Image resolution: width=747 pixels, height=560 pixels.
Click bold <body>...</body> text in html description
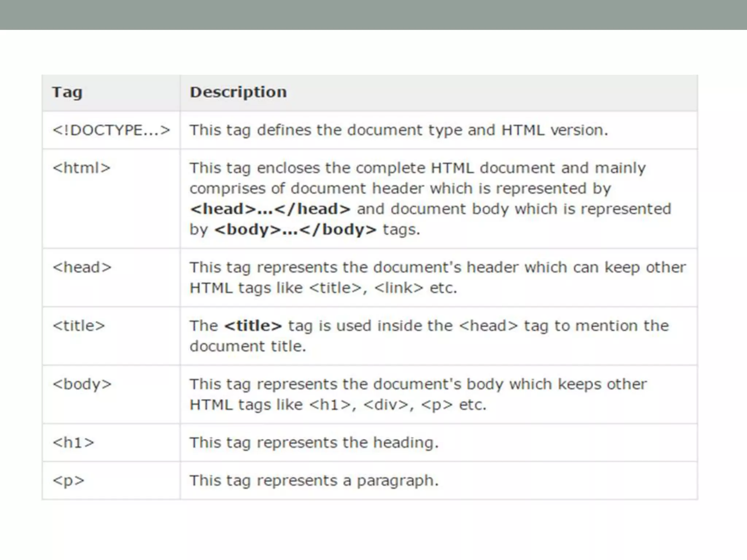pyautogui.click(x=295, y=230)
